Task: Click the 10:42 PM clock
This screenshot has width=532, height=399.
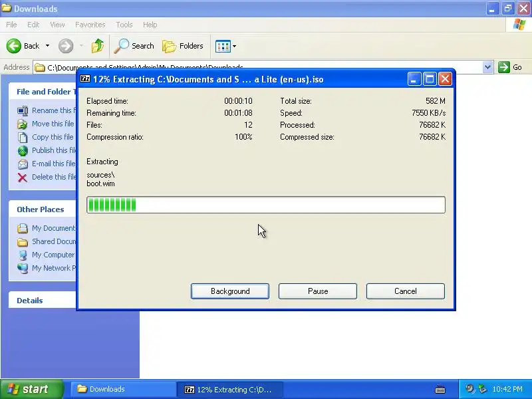Action: [x=507, y=389]
